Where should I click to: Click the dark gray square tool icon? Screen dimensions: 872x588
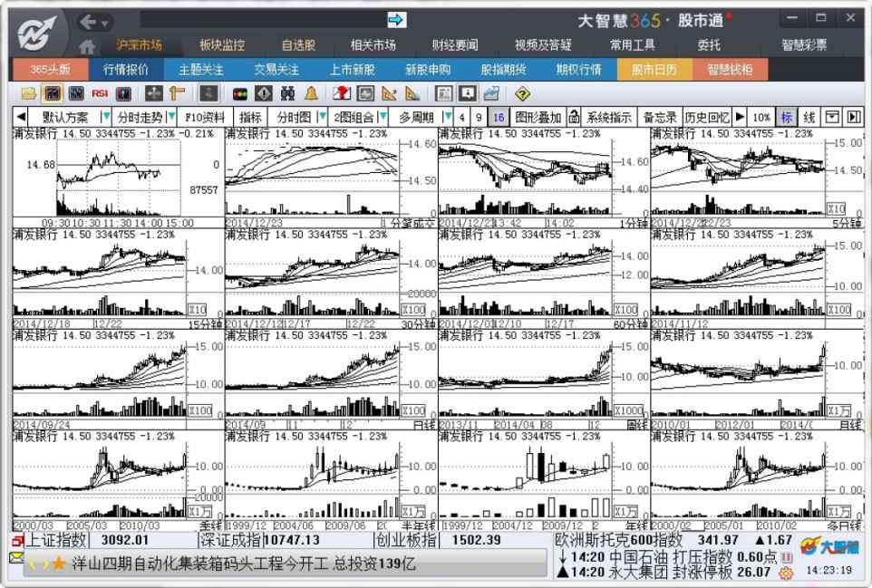pos(208,93)
